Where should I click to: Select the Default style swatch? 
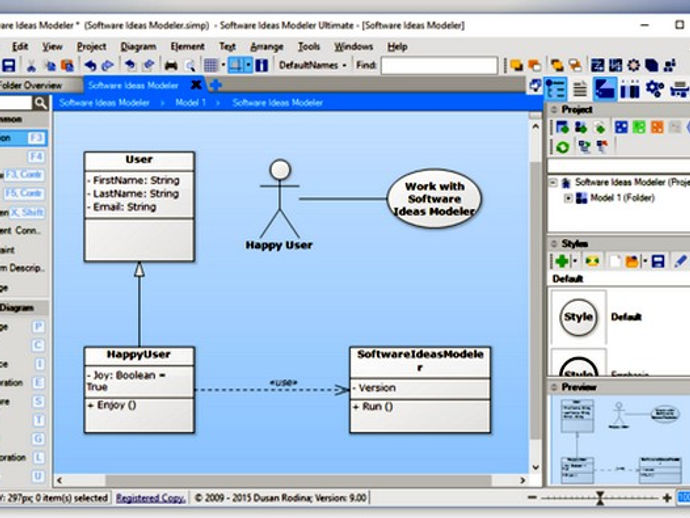(578, 317)
